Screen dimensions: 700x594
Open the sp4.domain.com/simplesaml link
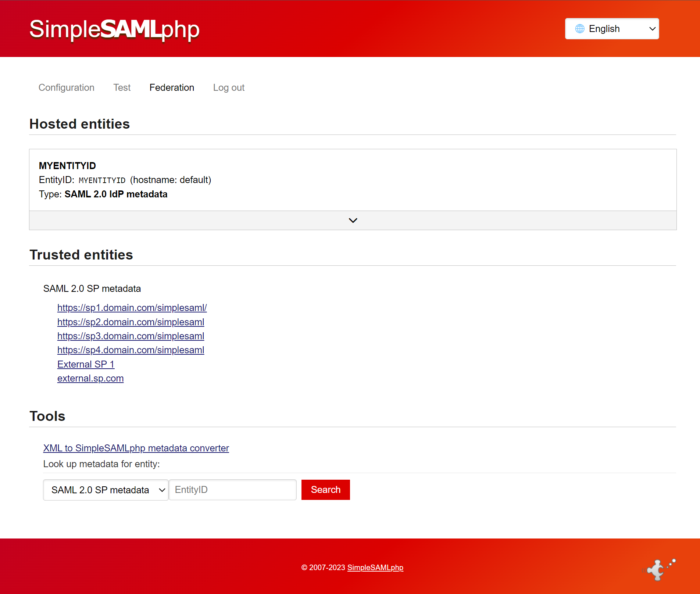(x=131, y=350)
